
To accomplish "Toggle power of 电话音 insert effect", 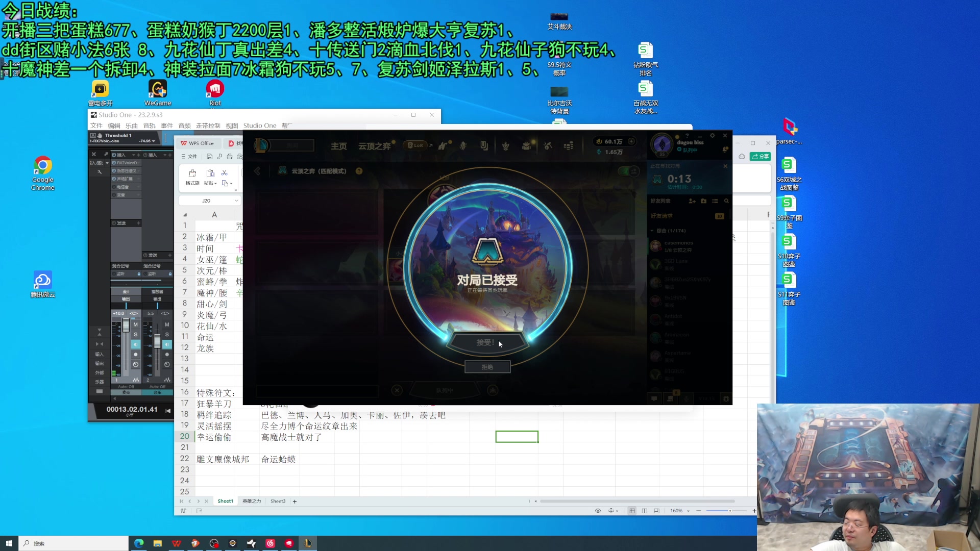I will point(114,187).
